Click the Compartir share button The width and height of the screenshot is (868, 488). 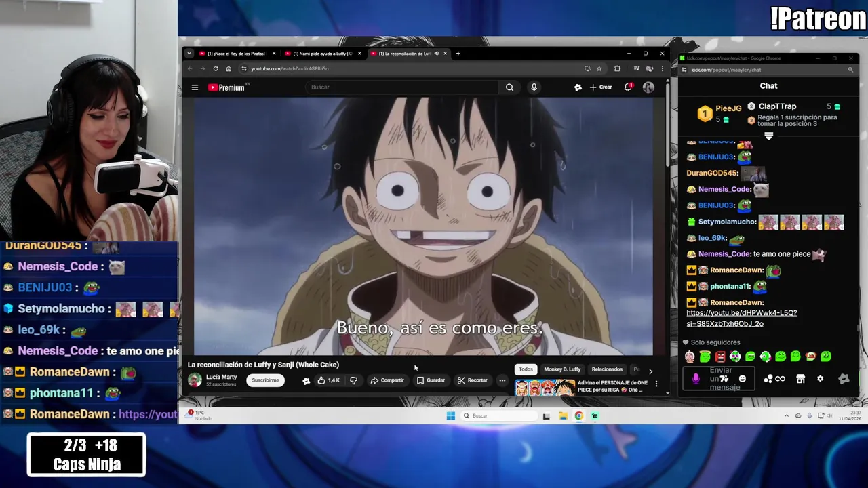387,380
